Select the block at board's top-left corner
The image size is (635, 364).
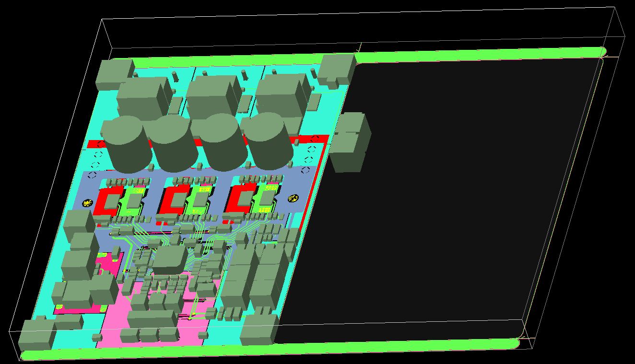click(x=114, y=74)
